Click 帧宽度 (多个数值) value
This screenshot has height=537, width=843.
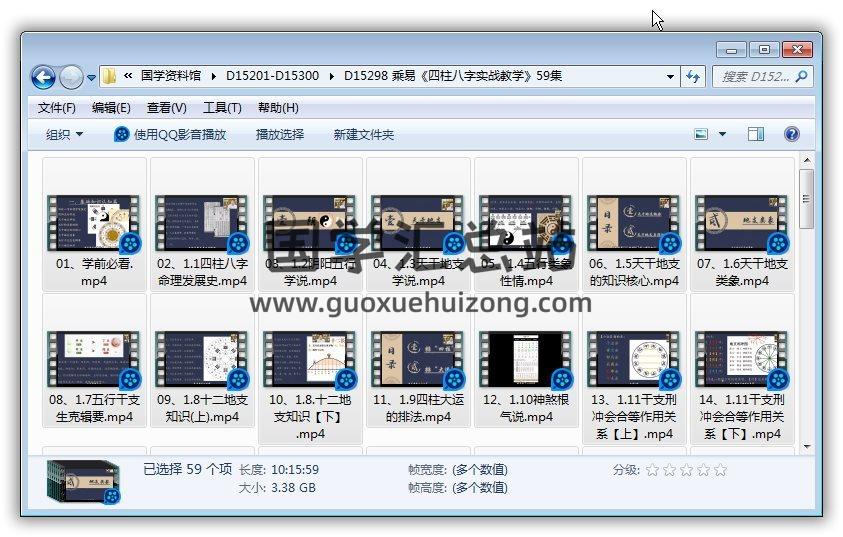pyautogui.click(x=480, y=470)
